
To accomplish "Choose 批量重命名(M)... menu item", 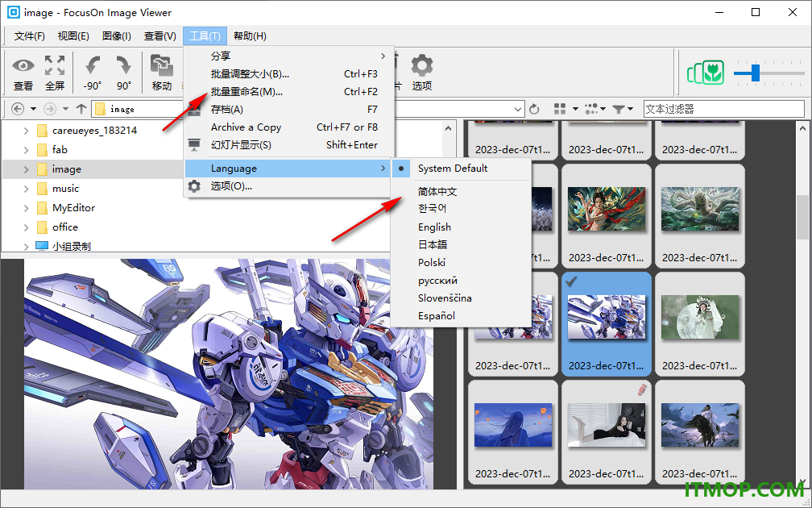I will [x=288, y=92].
